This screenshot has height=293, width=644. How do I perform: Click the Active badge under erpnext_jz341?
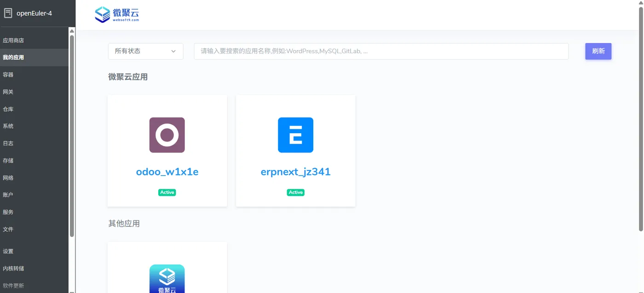(295, 192)
